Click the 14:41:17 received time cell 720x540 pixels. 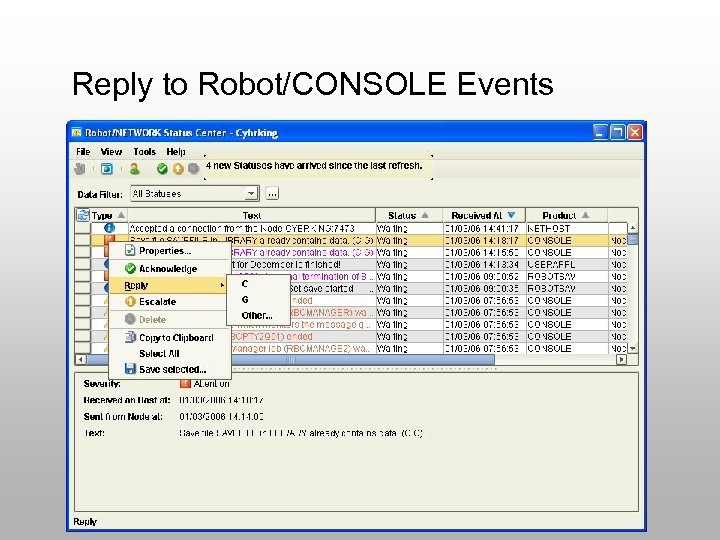(484, 228)
